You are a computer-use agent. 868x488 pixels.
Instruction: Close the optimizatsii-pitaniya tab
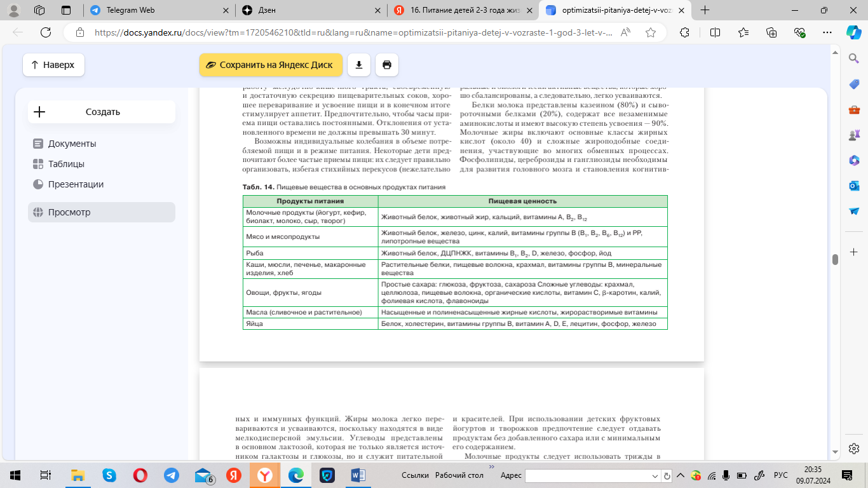(681, 10)
